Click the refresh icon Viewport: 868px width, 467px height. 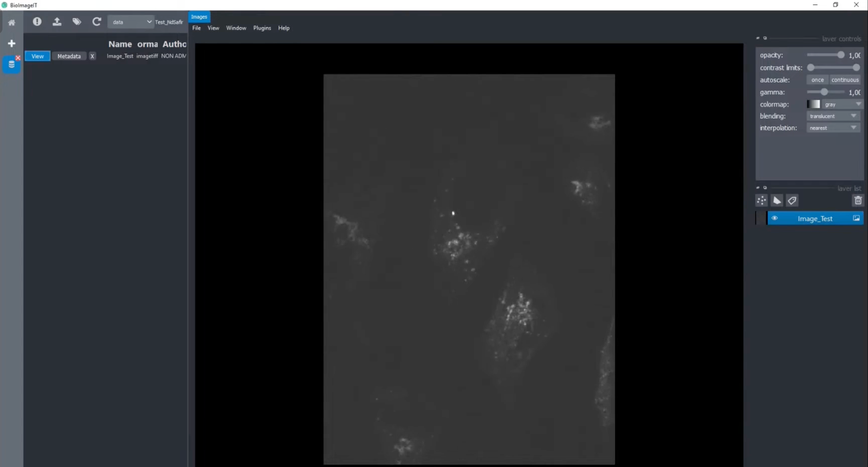click(96, 22)
